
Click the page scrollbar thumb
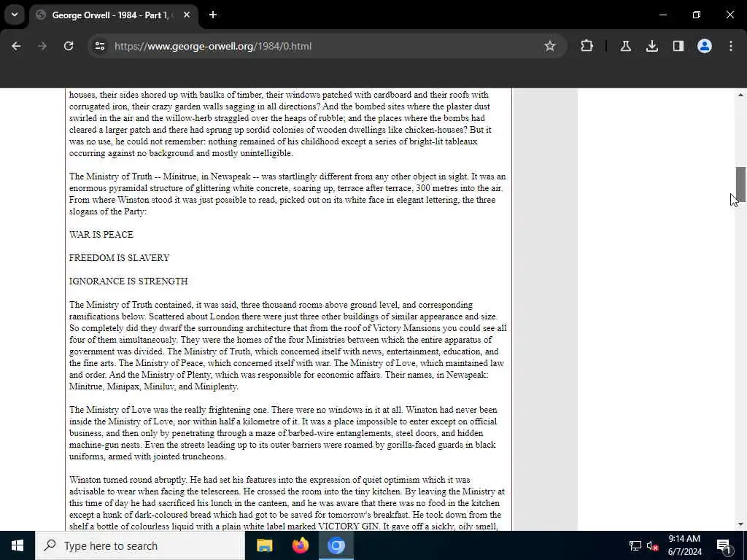(740, 184)
